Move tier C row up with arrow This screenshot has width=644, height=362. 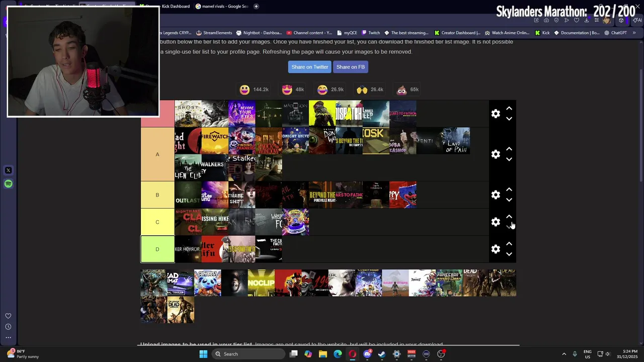(509, 217)
